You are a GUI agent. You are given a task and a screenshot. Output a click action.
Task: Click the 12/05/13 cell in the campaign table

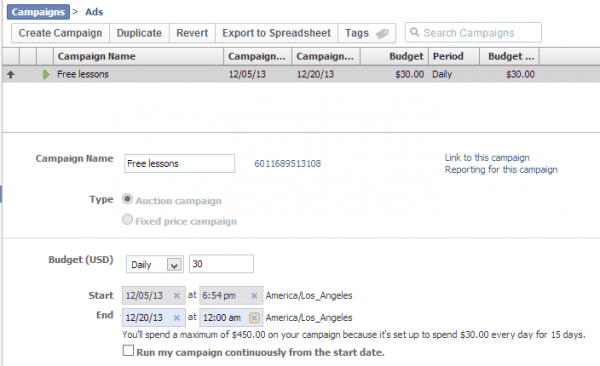[247, 74]
